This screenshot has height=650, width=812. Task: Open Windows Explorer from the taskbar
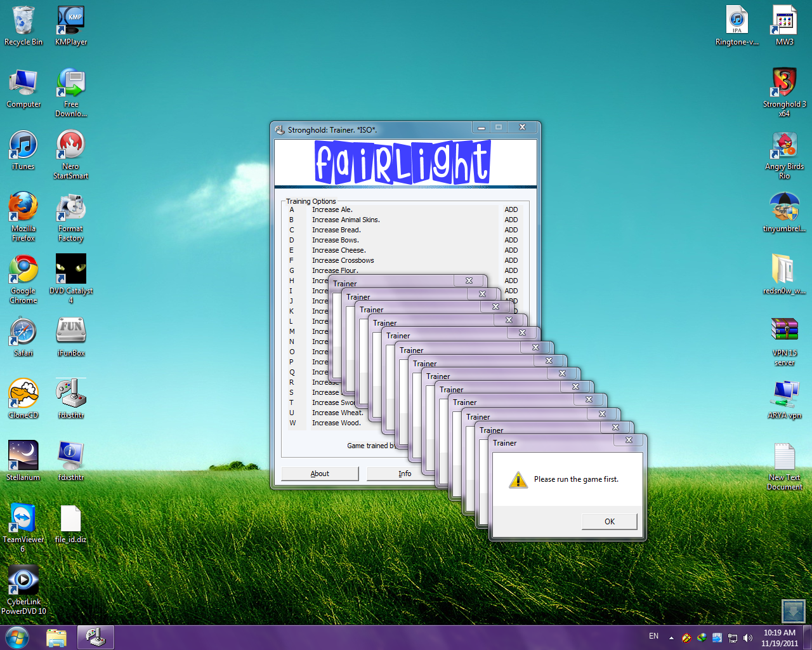tap(56, 637)
